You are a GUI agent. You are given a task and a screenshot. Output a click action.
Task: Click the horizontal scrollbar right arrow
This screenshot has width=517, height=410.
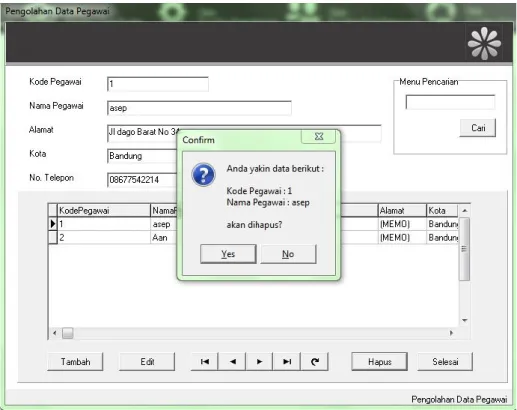coord(451,333)
